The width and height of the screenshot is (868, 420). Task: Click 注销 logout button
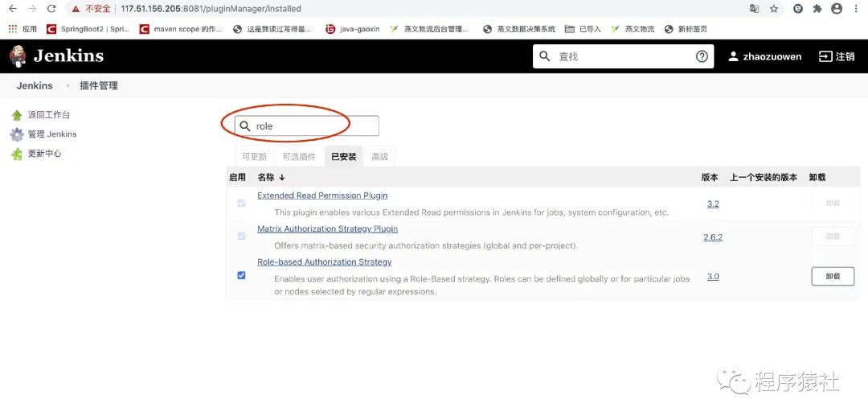pyautogui.click(x=837, y=56)
